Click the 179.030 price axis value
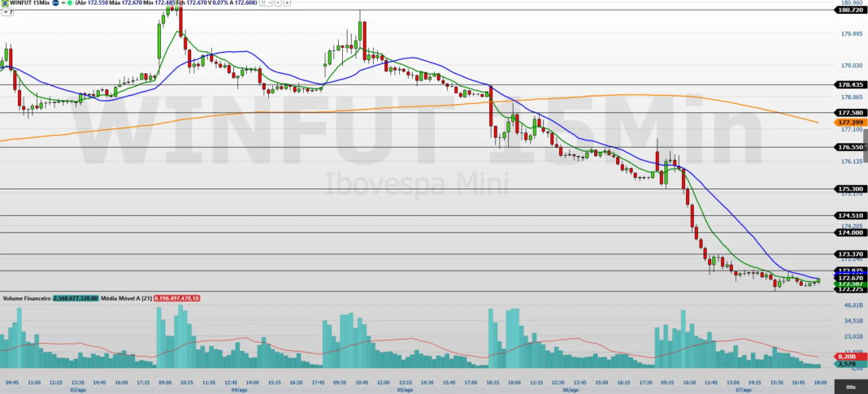868x394 pixels. point(852,65)
